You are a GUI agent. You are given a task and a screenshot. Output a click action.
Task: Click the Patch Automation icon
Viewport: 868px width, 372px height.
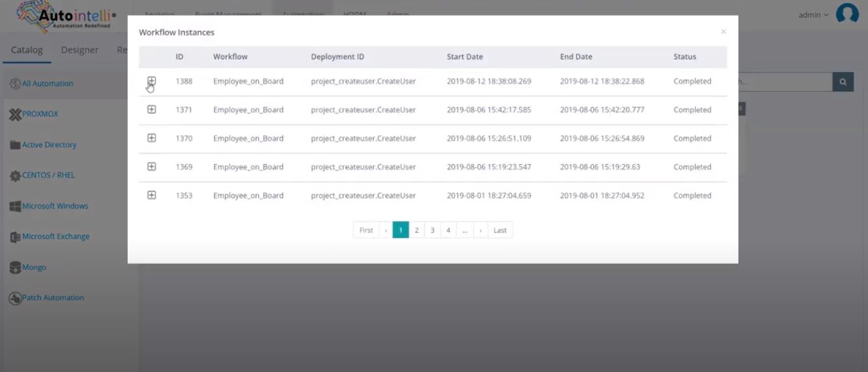15,298
